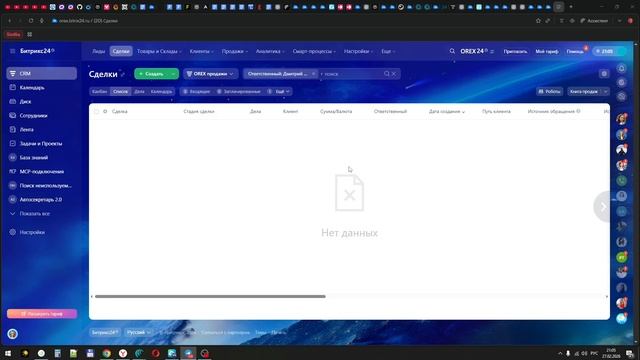
Task: Click the Windows Start button
Action: coord(8,353)
